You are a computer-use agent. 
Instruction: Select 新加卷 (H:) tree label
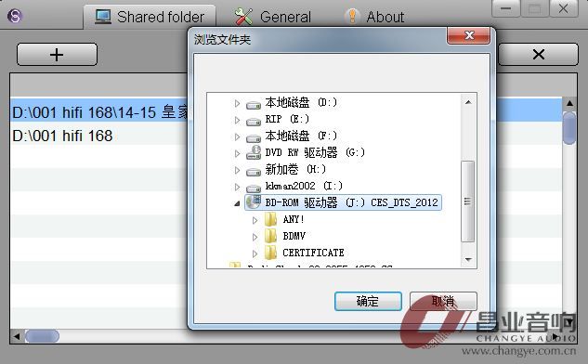tap(295, 169)
